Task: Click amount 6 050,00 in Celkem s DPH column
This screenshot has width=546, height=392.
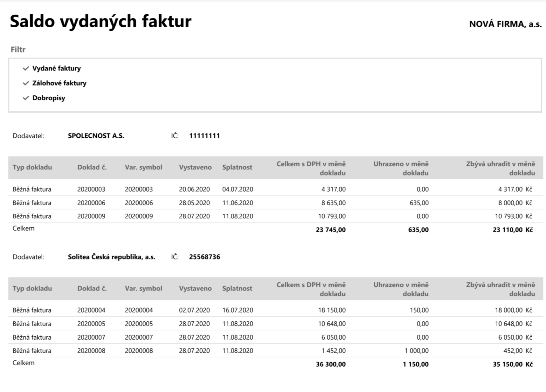Action: point(334,337)
